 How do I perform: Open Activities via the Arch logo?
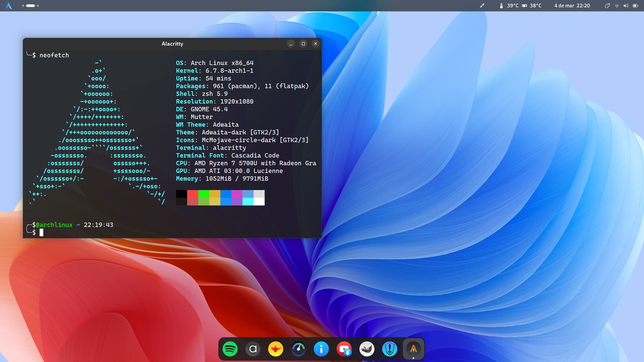tap(9, 6)
